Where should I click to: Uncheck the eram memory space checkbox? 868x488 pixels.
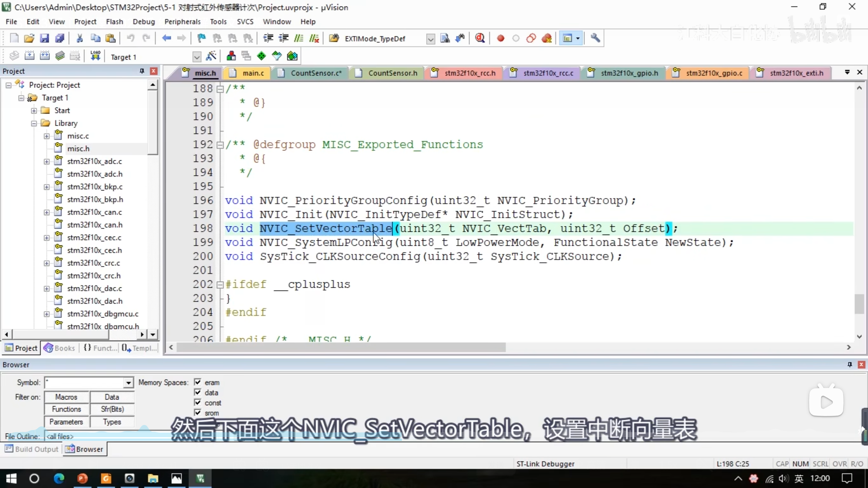(198, 382)
